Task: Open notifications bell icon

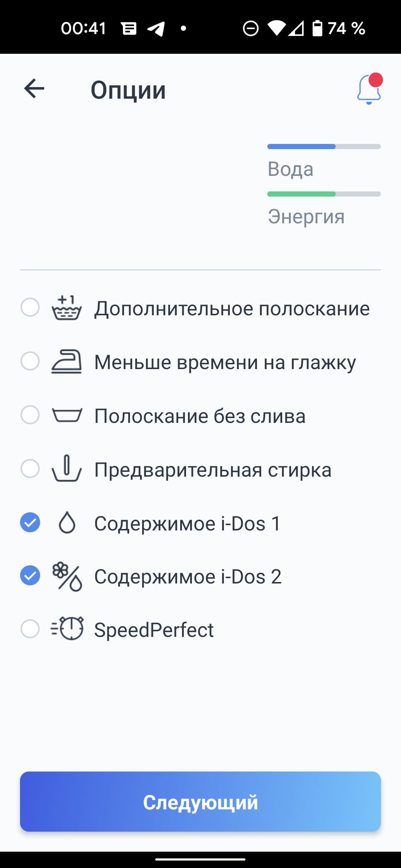Action: 369,90
